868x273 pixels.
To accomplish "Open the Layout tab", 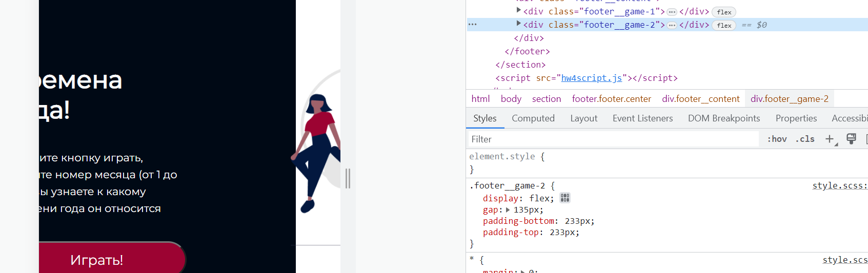I will coord(584,118).
